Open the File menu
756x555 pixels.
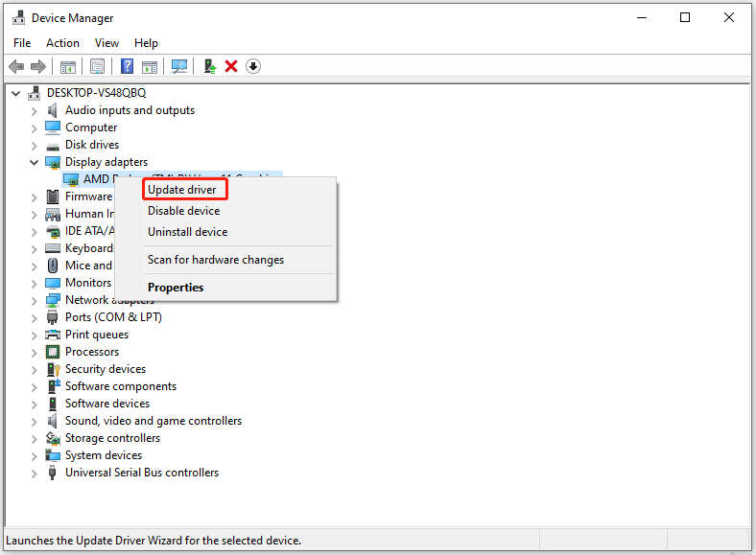(x=22, y=43)
